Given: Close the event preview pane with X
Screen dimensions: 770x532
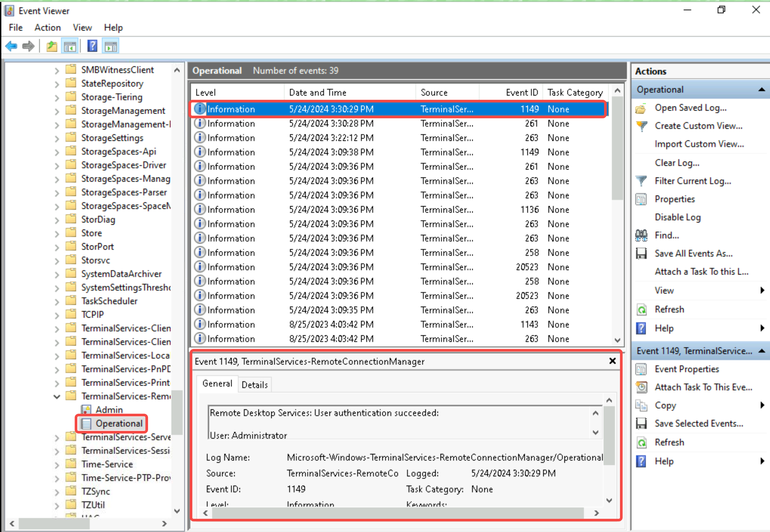Looking at the screenshot, I should click(612, 361).
